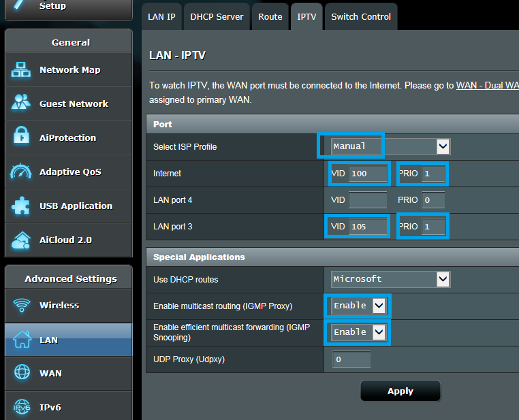Open the AiCloud 2.0 cloud icon

pyautogui.click(x=21, y=240)
